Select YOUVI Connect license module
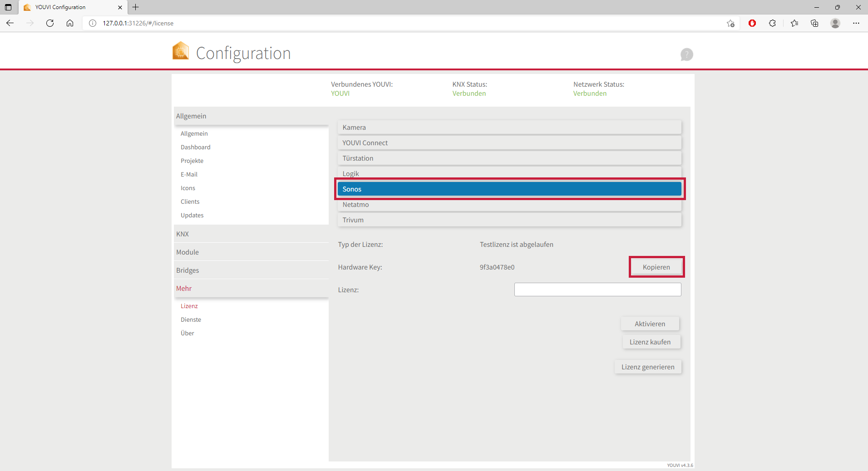 point(509,143)
